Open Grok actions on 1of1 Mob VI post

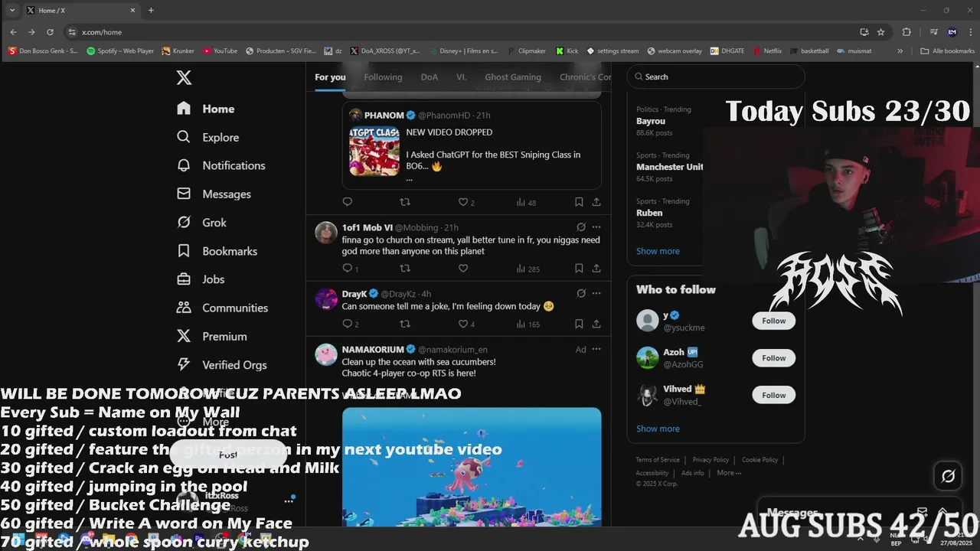tap(581, 227)
